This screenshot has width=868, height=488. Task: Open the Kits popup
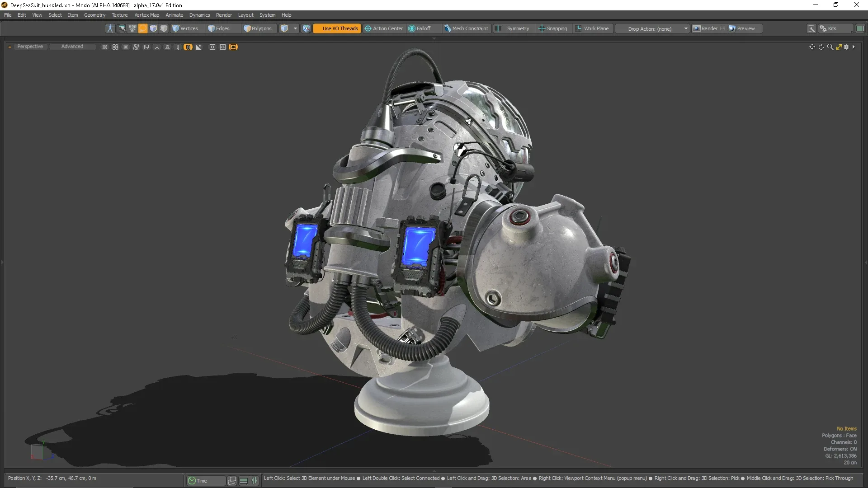(x=835, y=28)
